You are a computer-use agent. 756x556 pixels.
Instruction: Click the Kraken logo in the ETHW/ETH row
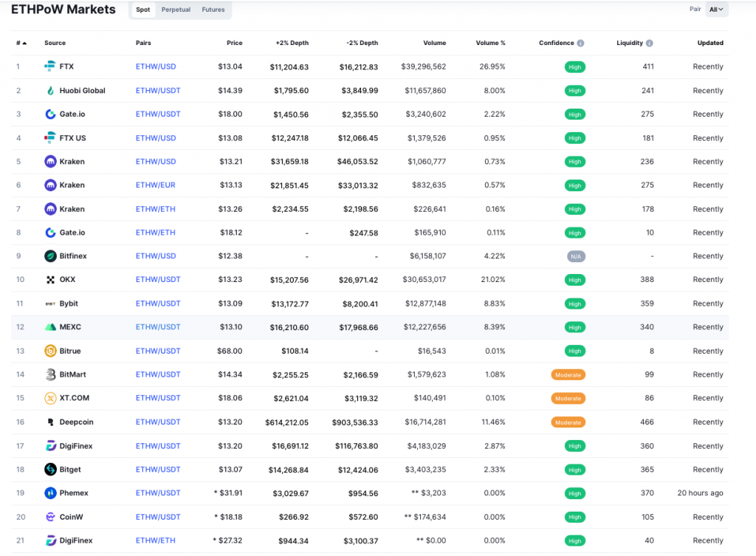coord(50,209)
